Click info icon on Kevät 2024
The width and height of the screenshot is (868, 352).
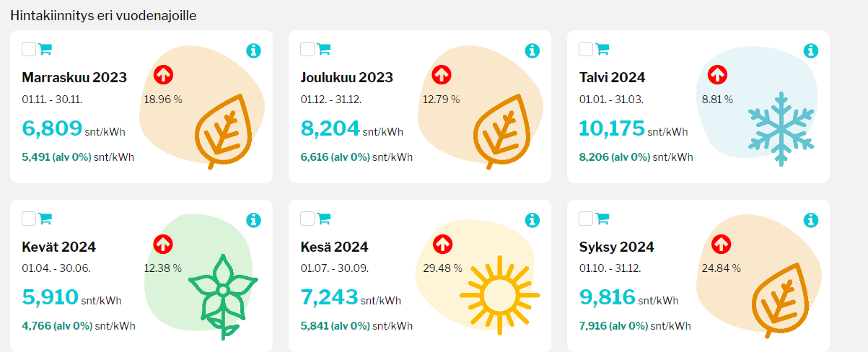[x=253, y=220]
